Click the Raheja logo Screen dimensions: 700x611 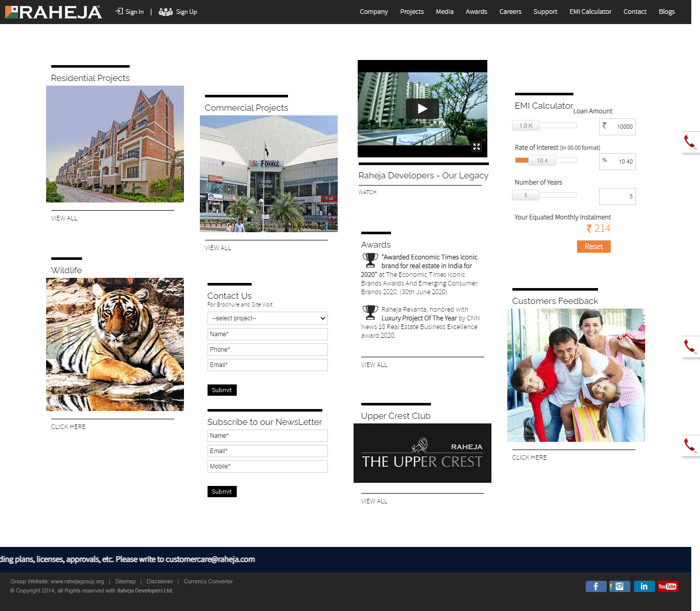pyautogui.click(x=53, y=12)
